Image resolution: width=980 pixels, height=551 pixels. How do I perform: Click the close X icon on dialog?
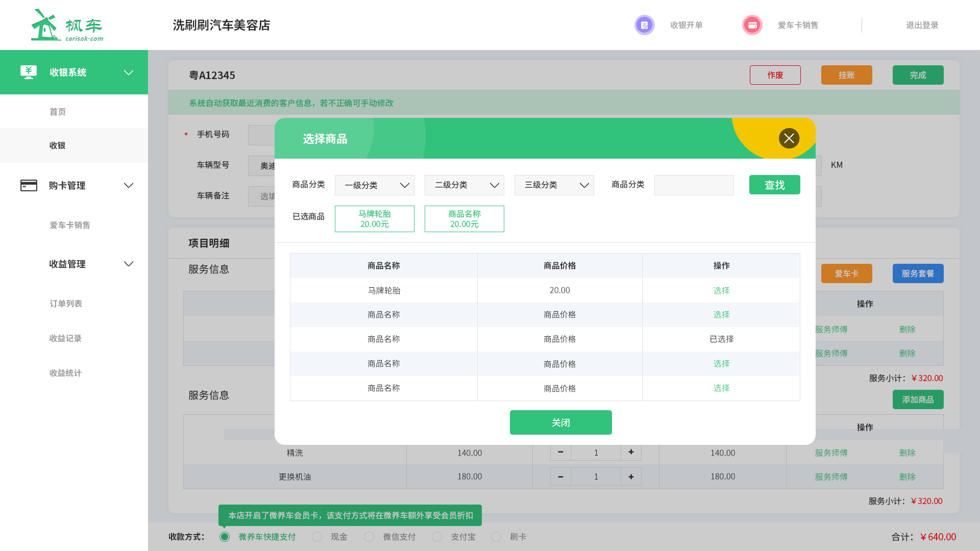(x=790, y=139)
